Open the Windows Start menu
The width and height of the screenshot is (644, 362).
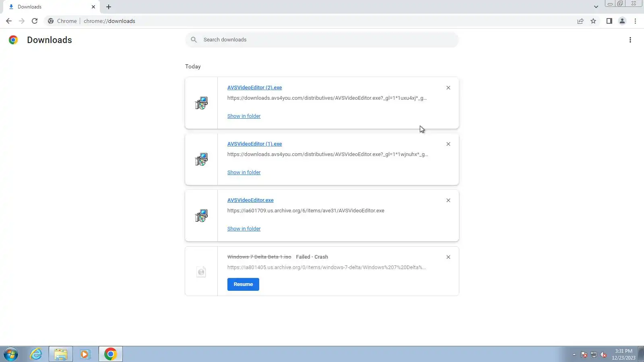coord(11,354)
